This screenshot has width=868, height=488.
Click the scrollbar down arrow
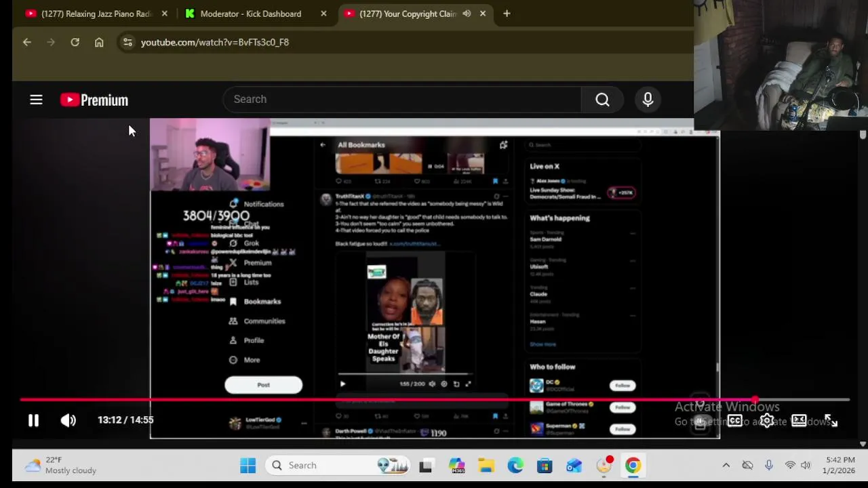pyautogui.click(x=863, y=444)
